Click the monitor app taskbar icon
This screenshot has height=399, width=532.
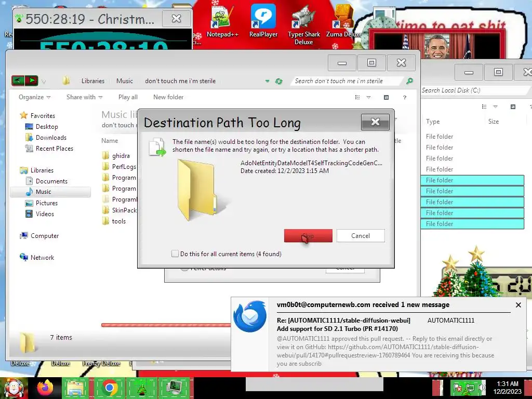pyautogui.click(x=175, y=388)
